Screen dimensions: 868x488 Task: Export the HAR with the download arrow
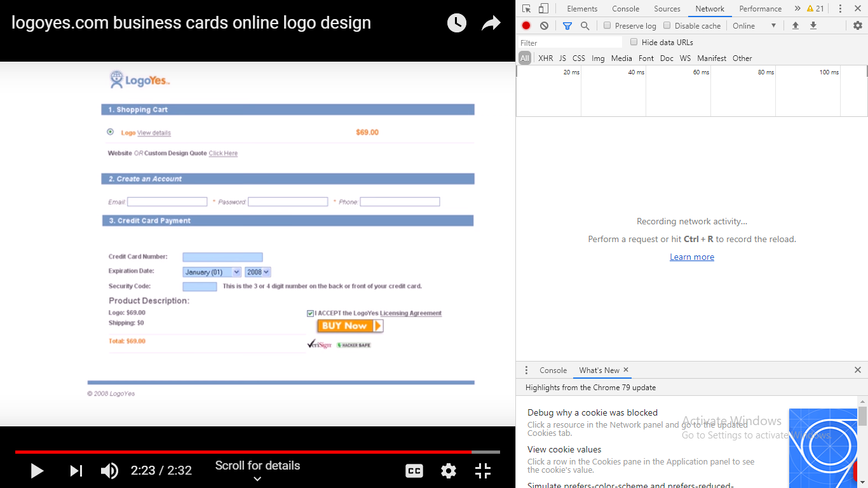click(813, 26)
